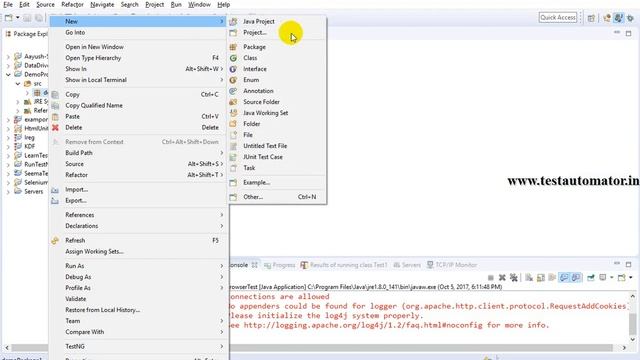The height and width of the screenshot is (360, 640).
Task: Click the Annotation icon
Action: point(233,91)
